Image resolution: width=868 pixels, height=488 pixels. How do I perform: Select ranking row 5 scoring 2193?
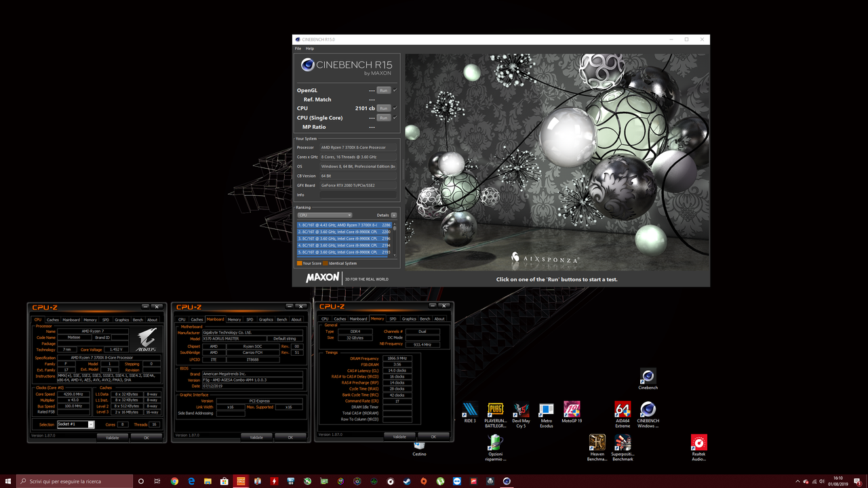(344, 252)
